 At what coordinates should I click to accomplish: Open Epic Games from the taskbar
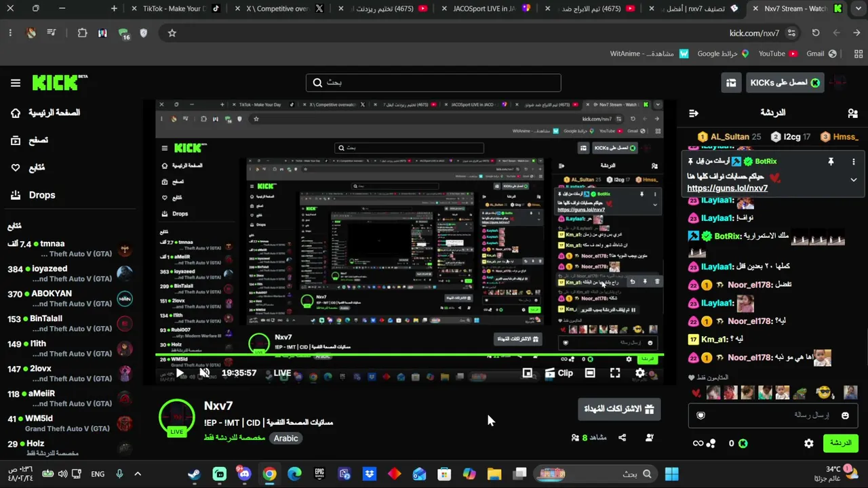[319, 474]
